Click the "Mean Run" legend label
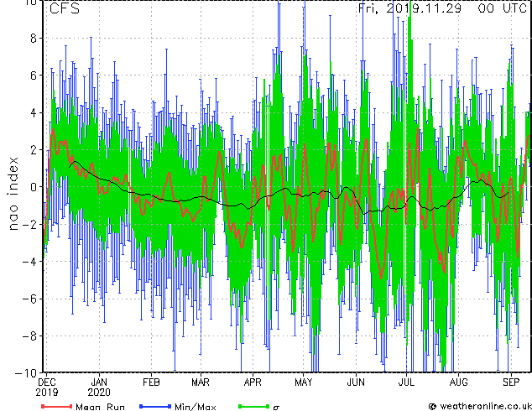 pos(100,406)
